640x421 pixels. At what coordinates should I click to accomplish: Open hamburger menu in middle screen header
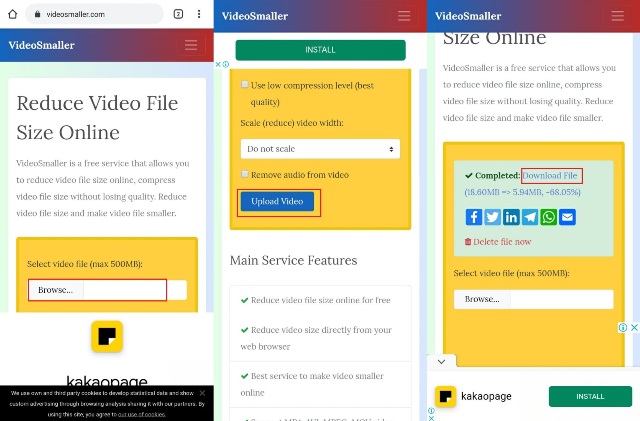[404, 16]
